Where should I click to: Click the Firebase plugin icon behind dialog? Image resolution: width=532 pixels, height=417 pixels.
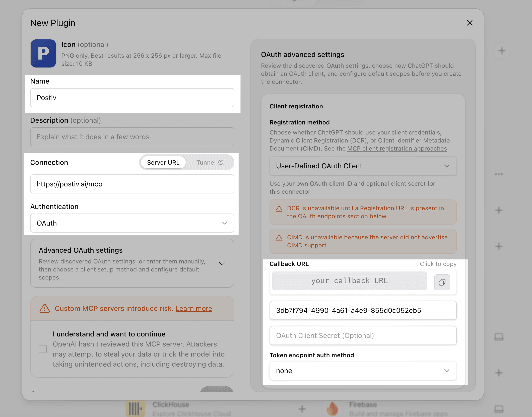point(332,408)
